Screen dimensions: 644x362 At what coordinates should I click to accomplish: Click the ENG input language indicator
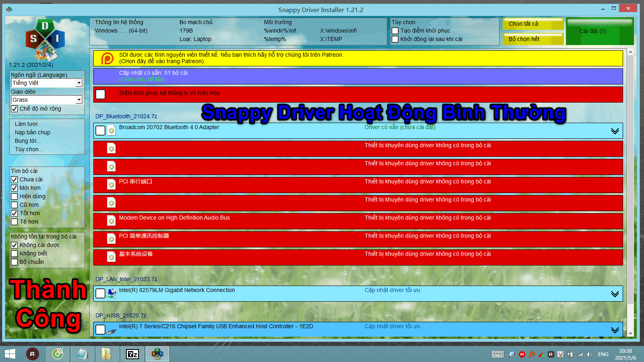603,354
